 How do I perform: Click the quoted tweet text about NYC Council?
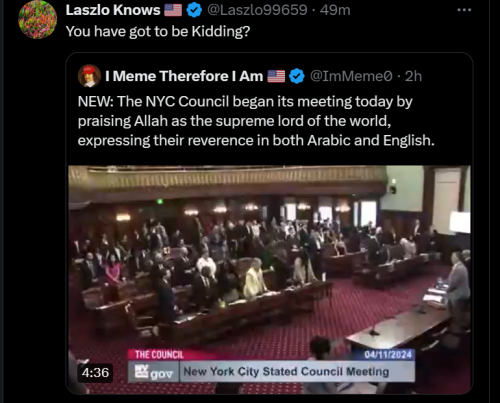tap(256, 121)
